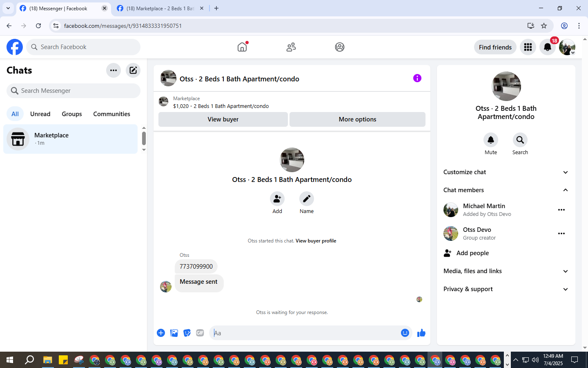The height and width of the screenshot is (368, 588).
Task: Open the Marketplace chat in list
Action: [x=71, y=139]
